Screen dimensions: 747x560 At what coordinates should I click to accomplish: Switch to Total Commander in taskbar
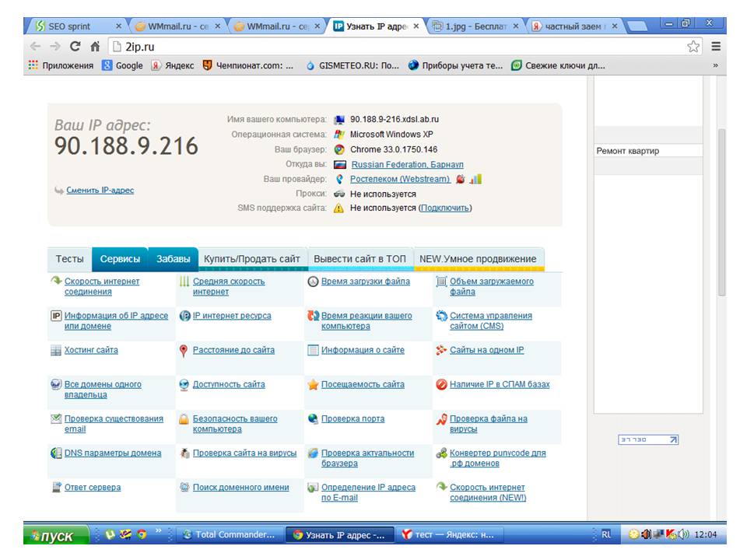pos(230,535)
